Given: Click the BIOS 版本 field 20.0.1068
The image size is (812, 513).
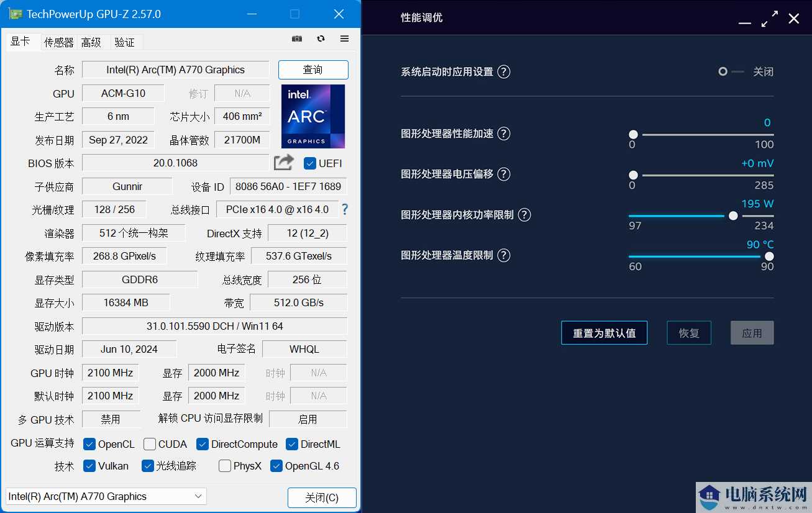Looking at the screenshot, I should pos(176,163).
